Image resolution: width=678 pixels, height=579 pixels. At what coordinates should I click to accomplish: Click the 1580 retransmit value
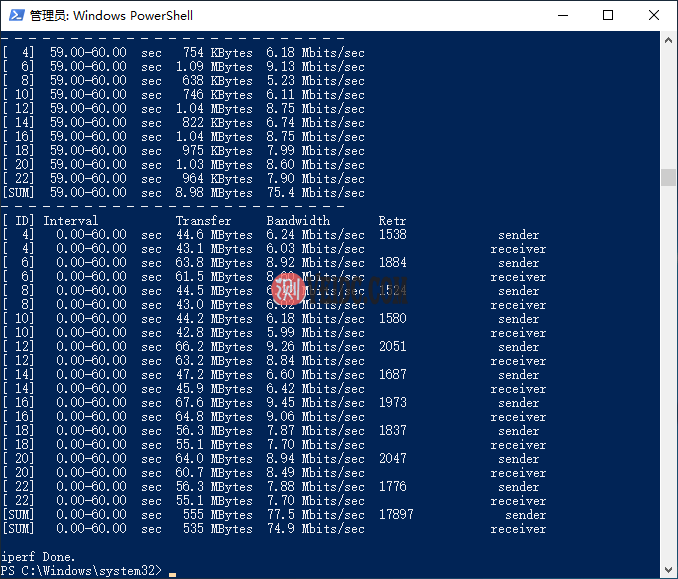(393, 318)
